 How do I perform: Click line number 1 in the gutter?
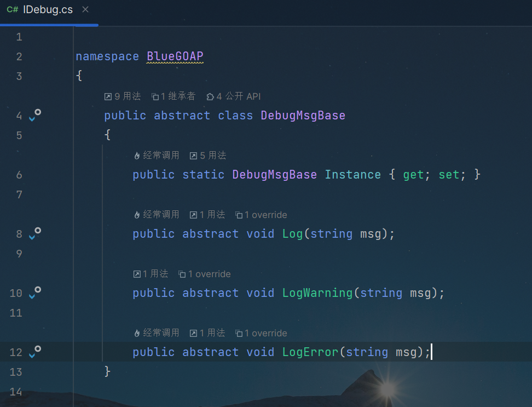pyautogui.click(x=19, y=37)
